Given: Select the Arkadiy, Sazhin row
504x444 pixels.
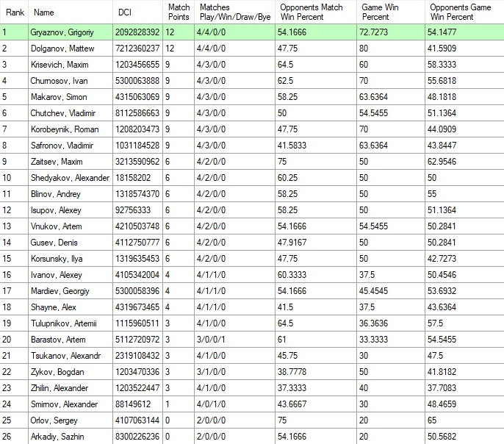Looking at the screenshot, I should (x=57, y=437).
